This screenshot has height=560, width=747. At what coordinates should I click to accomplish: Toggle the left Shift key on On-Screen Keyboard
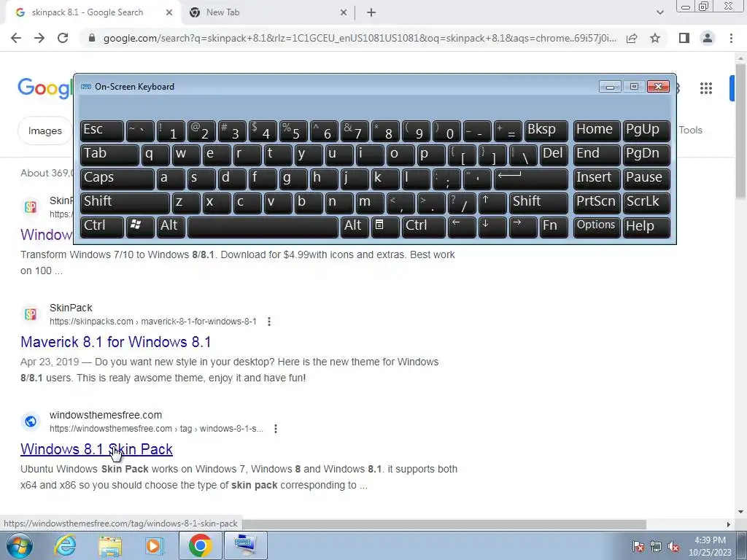click(x=125, y=203)
